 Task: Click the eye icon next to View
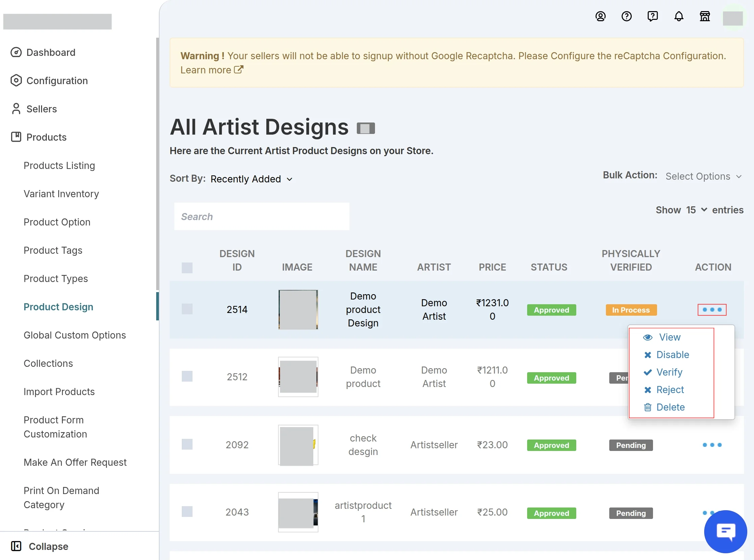pos(647,337)
